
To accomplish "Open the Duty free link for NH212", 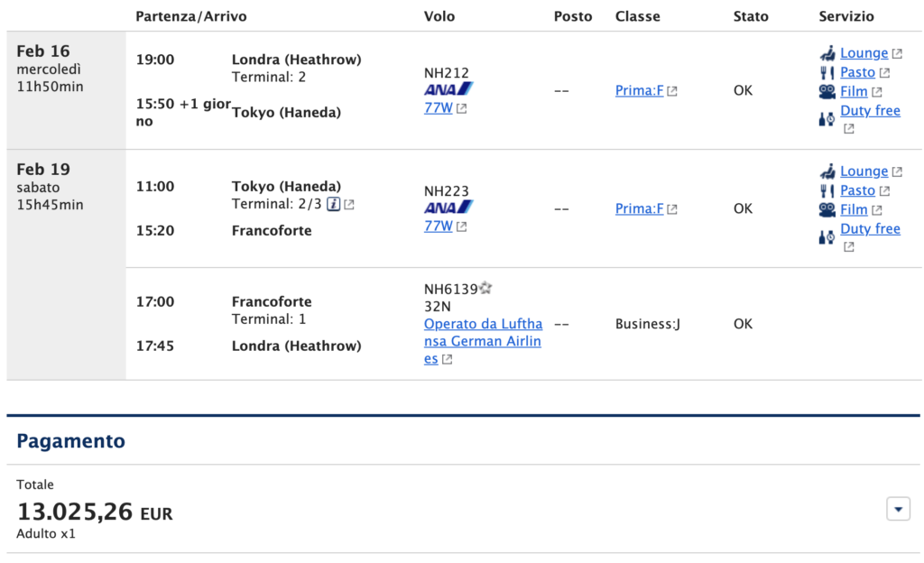I will pos(871,111).
